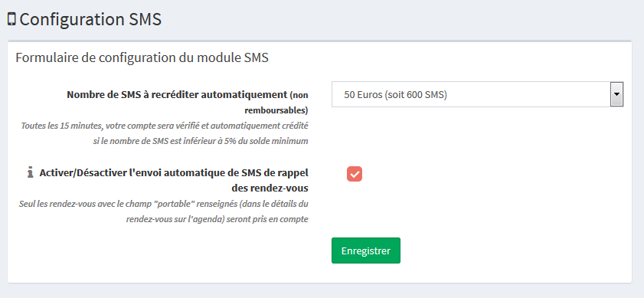Click the info icon before Activer/Désactiver label
This screenshot has width=644, height=298.
[x=30, y=172]
